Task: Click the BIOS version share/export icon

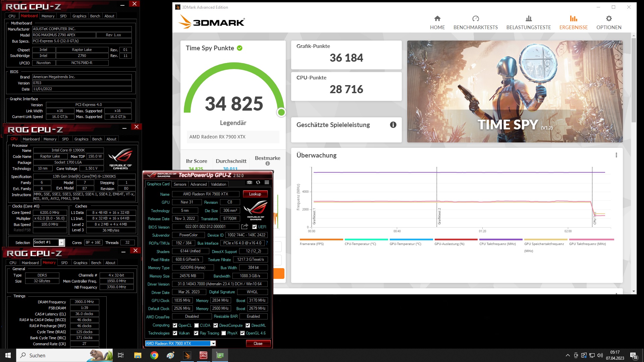Action: point(245,227)
